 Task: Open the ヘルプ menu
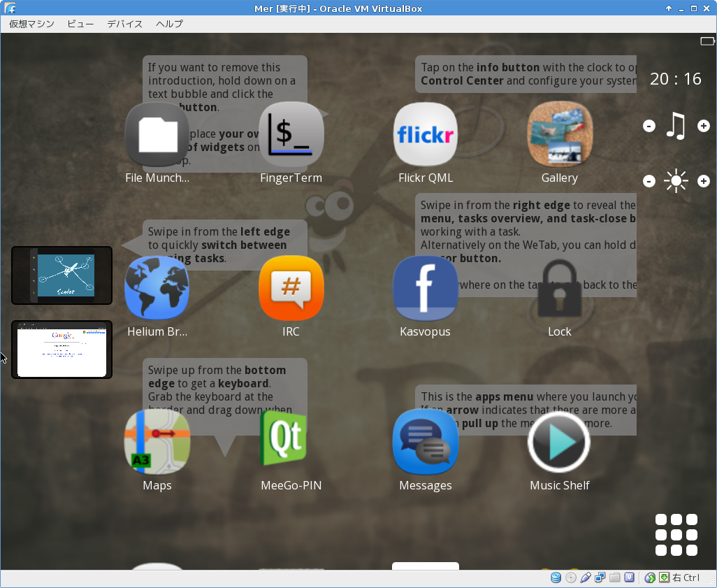[x=169, y=24]
